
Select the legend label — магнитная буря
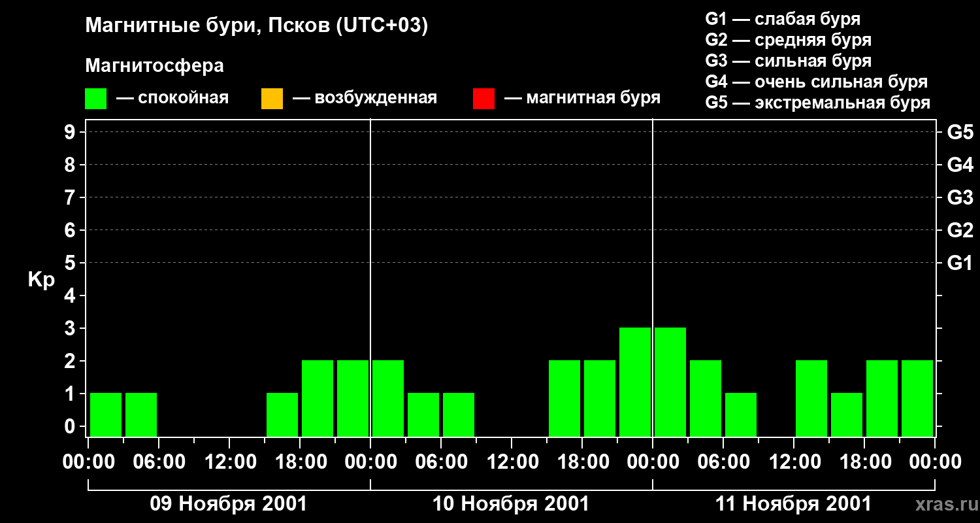pyautogui.click(x=583, y=98)
